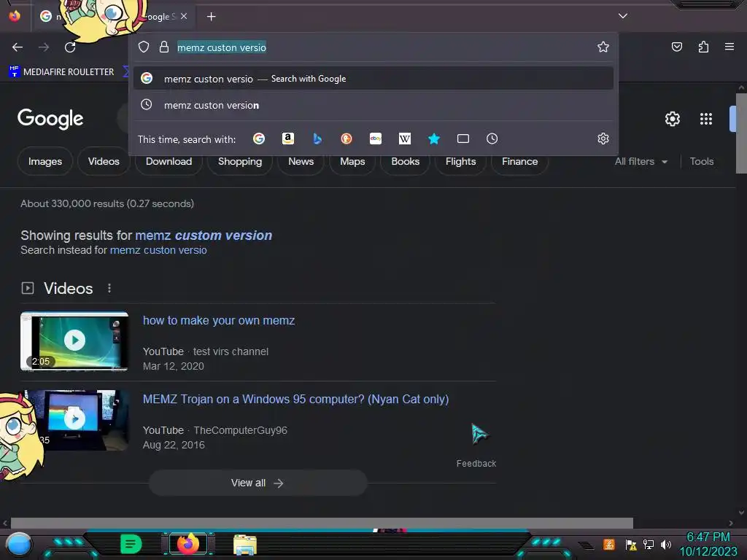Screen dimensions: 747x560
Task: Open 'MEMZ Trojan on a Windows 95 computer?' link
Action: click(x=296, y=399)
